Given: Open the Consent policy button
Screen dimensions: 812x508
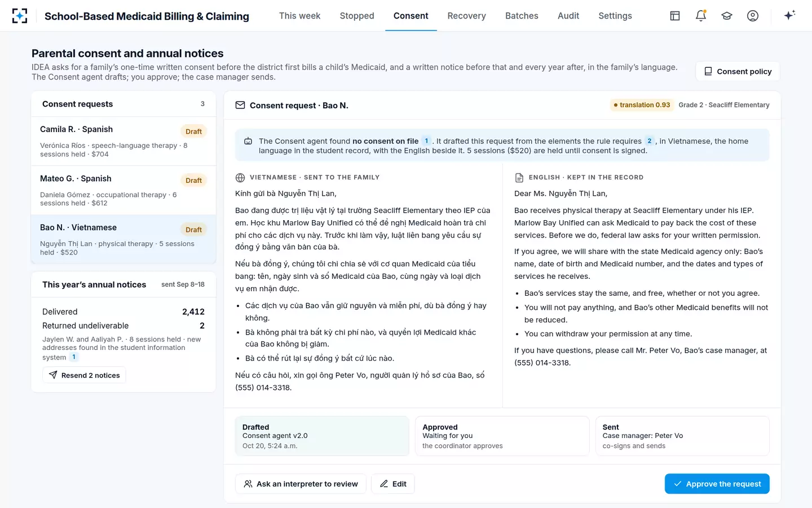Looking at the screenshot, I should (x=738, y=72).
